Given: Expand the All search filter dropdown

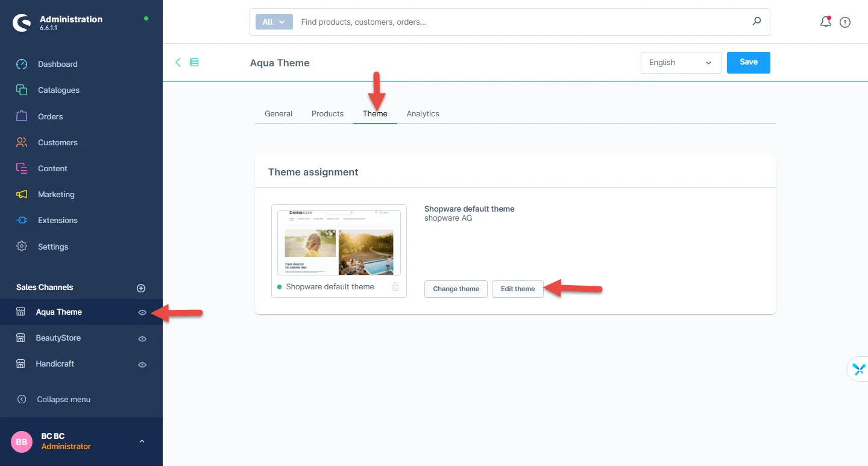Looking at the screenshot, I should 274,22.
